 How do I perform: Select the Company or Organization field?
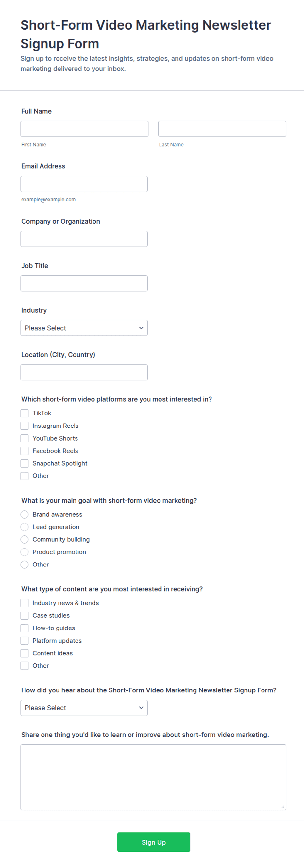[84, 239]
